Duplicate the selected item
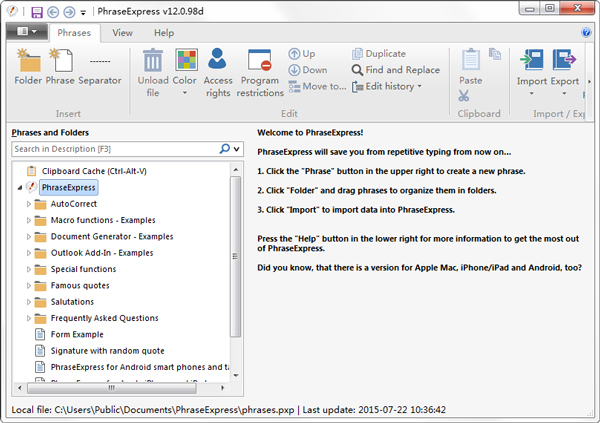600x423 pixels. coord(378,54)
